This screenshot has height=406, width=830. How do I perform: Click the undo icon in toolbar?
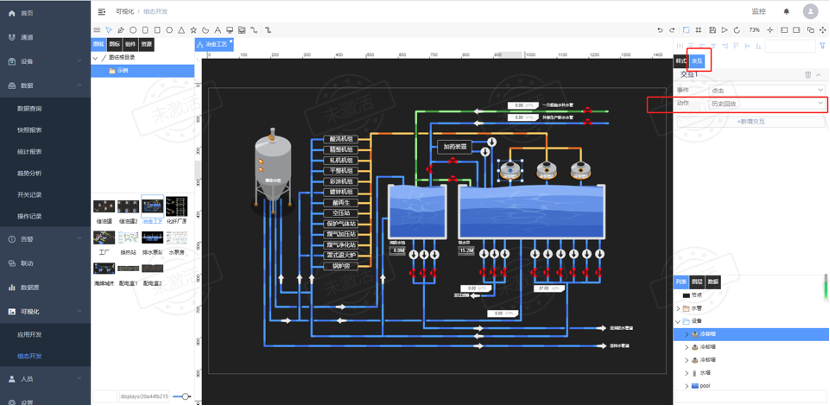click(659, 30)
